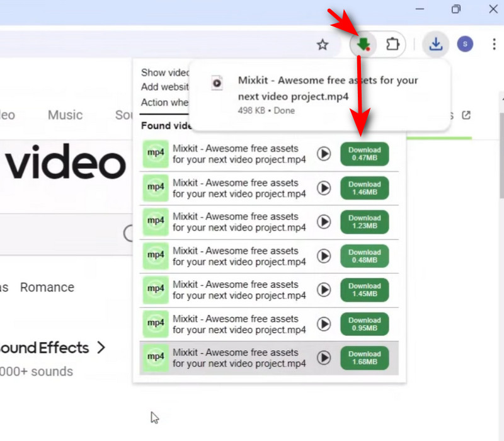Image resolution: width=504 pixels, height=441 pixels.
Task: Select the Romance category link
Action: [x=47, y=287]
